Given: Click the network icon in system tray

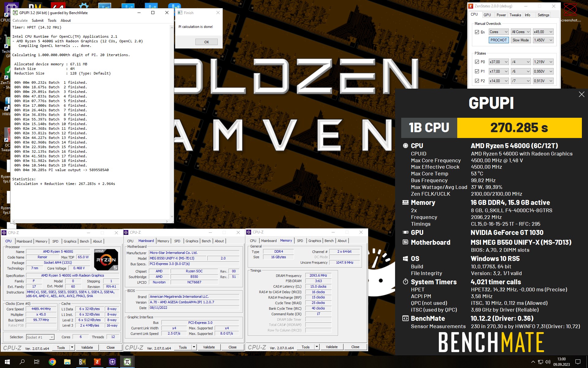Looking at the screenshot, I should click(541, 362).
